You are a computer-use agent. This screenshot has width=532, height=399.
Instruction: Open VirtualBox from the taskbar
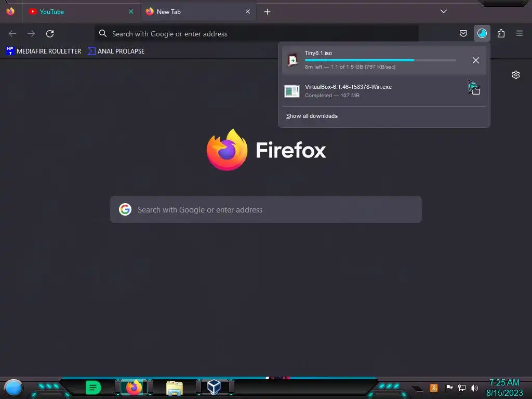[215, 387]
